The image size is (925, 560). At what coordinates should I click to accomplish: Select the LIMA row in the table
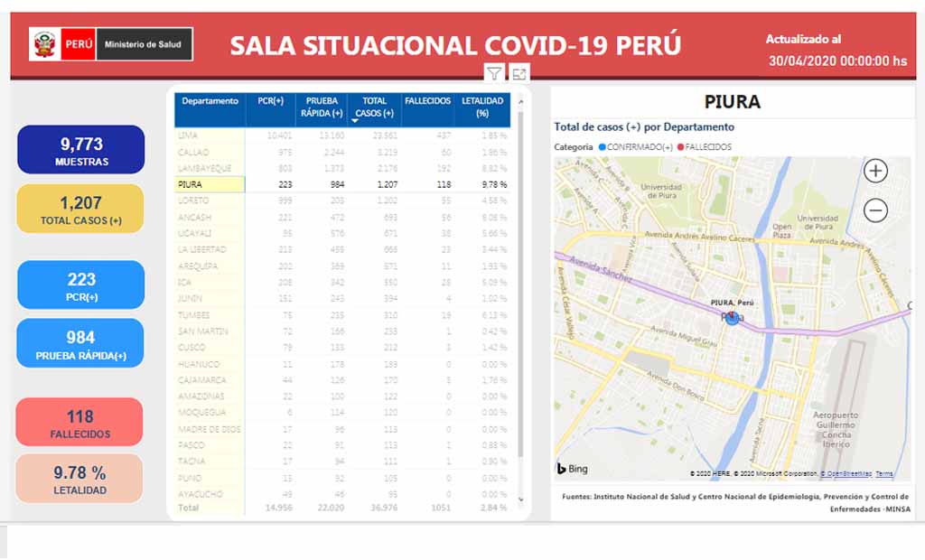click(x=342, y=135)
